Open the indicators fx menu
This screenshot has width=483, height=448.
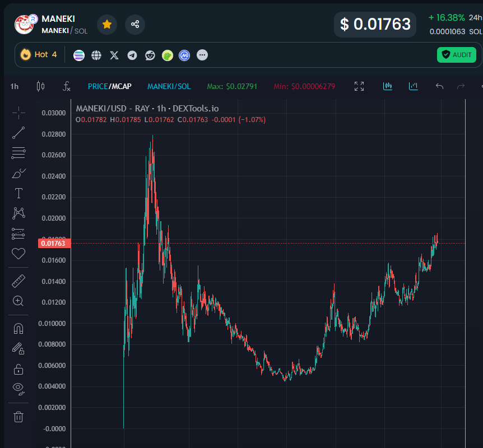click(x=66, y=86)
